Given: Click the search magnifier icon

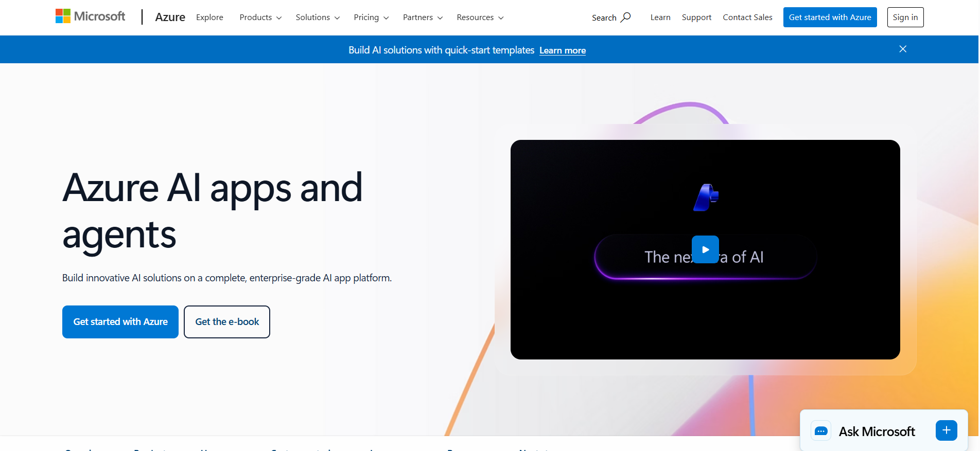Looking at the screenshot, I should click(625, 17).
